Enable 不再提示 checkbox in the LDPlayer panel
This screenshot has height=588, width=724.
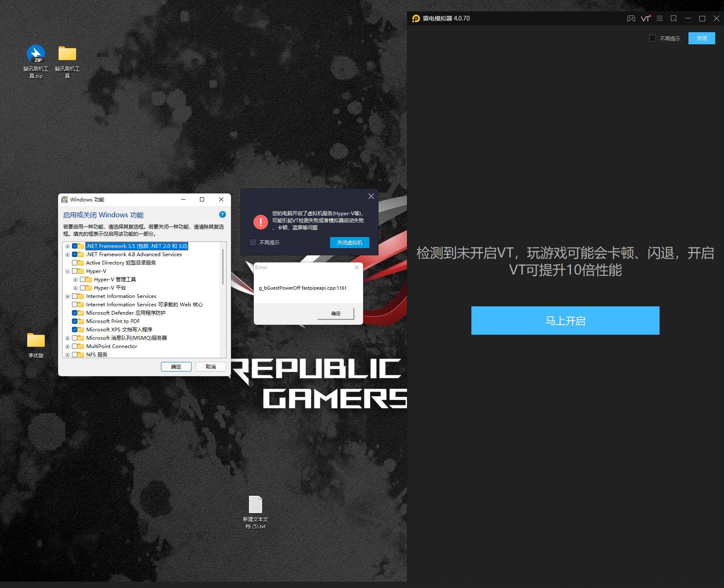coord(652,38)
